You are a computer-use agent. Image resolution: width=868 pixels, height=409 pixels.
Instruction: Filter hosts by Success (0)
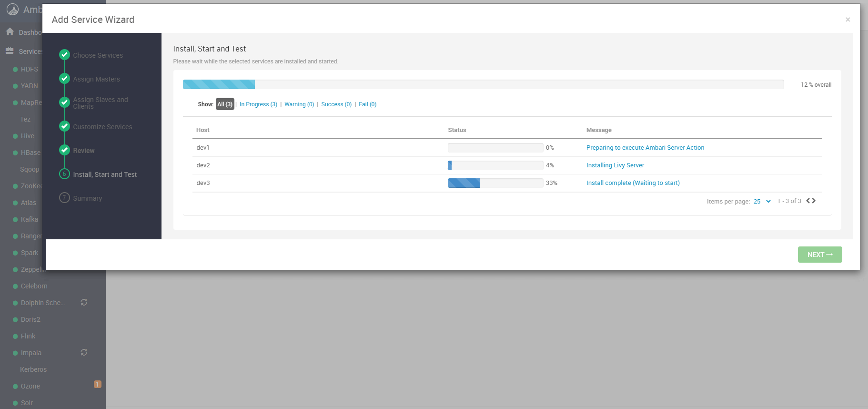336,104
